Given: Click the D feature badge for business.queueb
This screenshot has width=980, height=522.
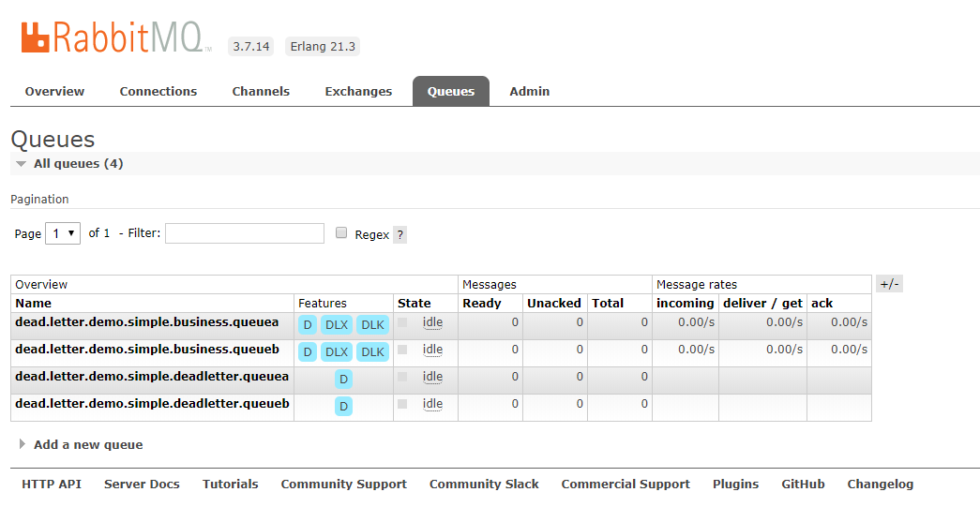Looking at the screenshot, I should click(308, 352).
